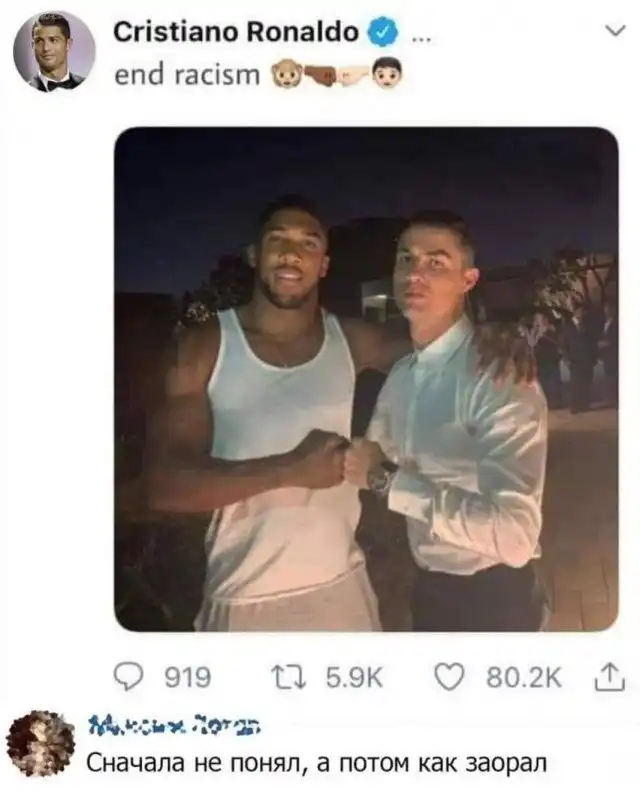Click the 919 replies count
This screenshot has width=640, height=794.
point(188,678)
